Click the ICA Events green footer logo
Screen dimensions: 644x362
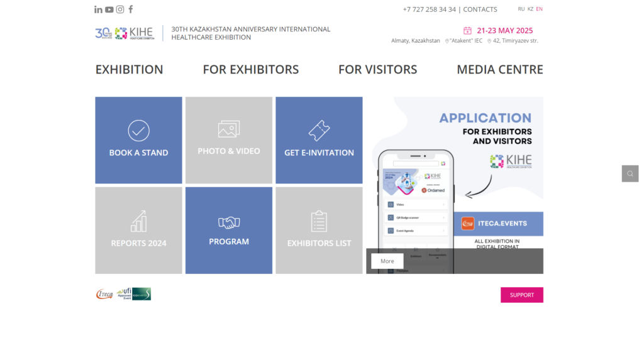142,294
